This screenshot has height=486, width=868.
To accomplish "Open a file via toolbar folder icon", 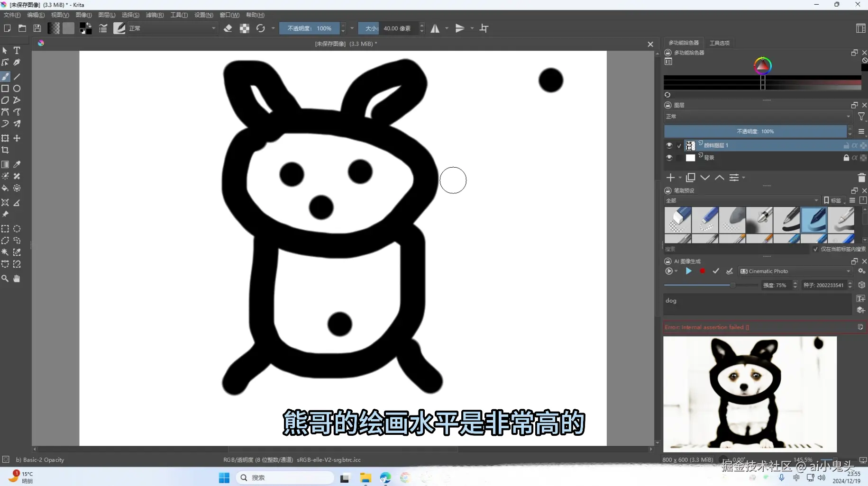I will click(22, 28).
